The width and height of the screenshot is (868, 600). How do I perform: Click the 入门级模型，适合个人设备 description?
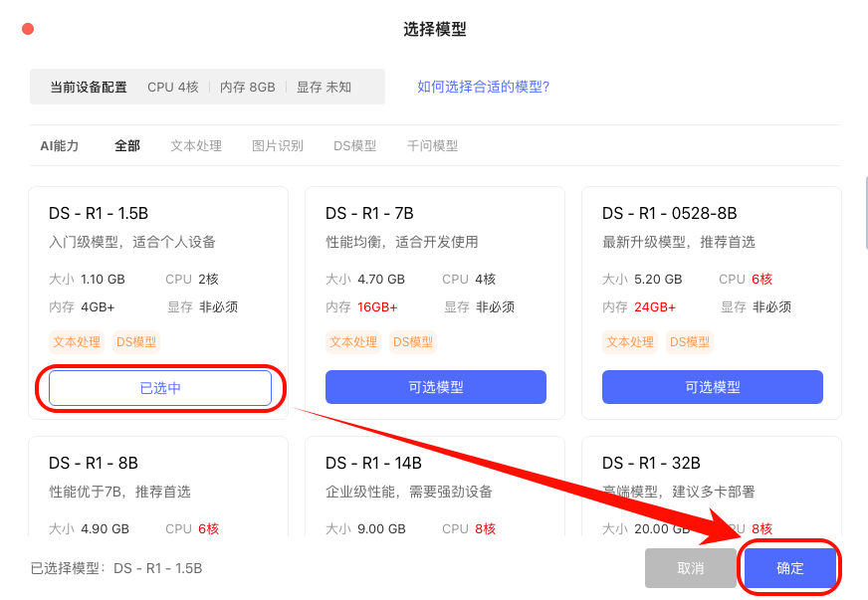pyautogui.click(x=132, y=242)
